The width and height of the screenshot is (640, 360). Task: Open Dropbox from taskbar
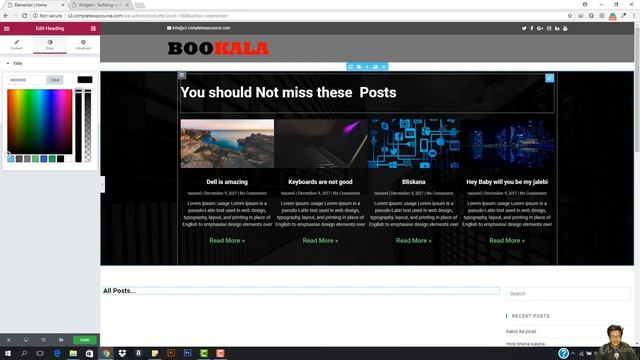pyautogui.click(x=122, y=353)
